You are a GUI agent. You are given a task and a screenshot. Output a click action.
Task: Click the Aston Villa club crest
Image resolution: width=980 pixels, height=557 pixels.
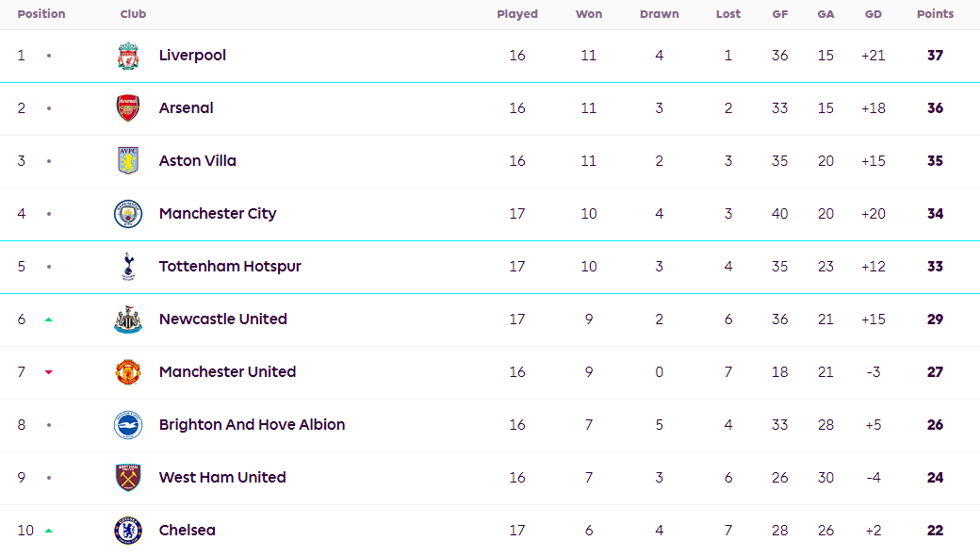pyautogui.click(x=128, y=160)
